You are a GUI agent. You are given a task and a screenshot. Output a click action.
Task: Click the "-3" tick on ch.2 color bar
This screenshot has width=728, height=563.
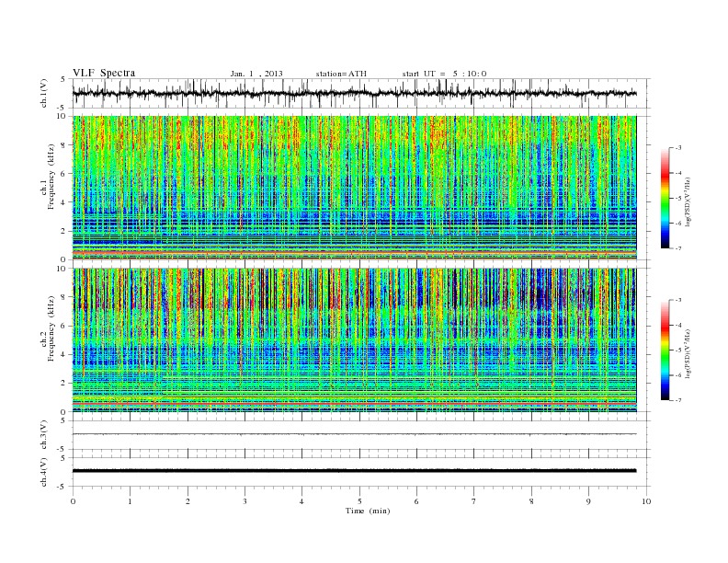coord(678,300)
